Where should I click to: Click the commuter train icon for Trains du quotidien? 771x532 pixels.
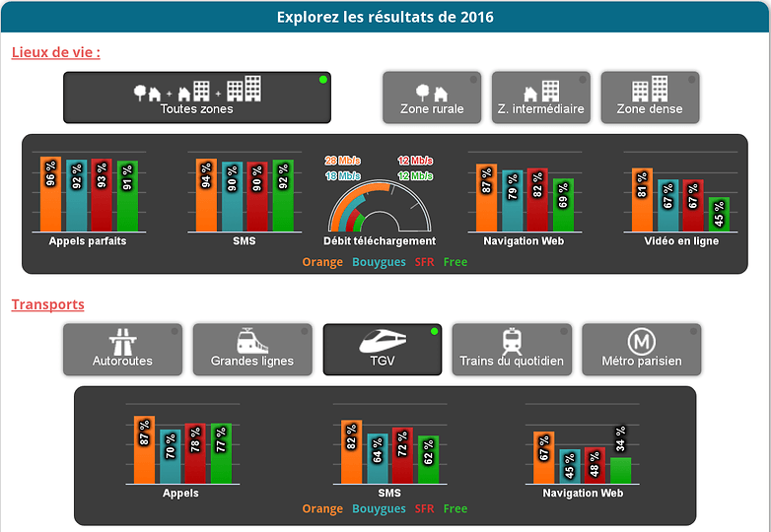point(512,341)
